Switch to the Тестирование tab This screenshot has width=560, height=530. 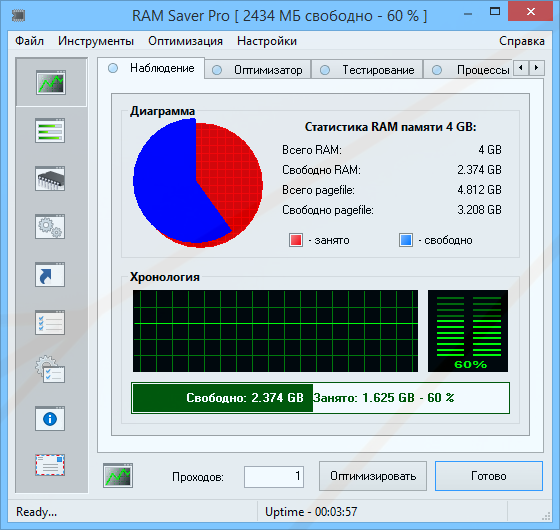[367, 70]
